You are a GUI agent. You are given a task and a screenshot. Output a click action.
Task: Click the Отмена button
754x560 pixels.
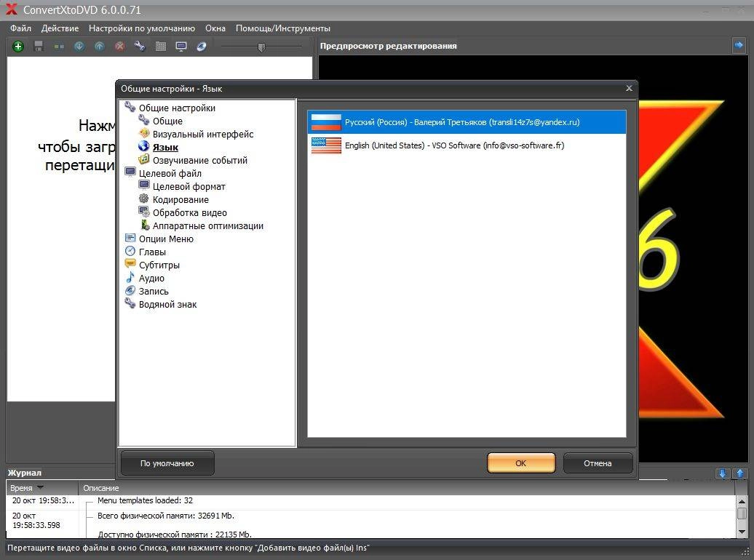598,463
